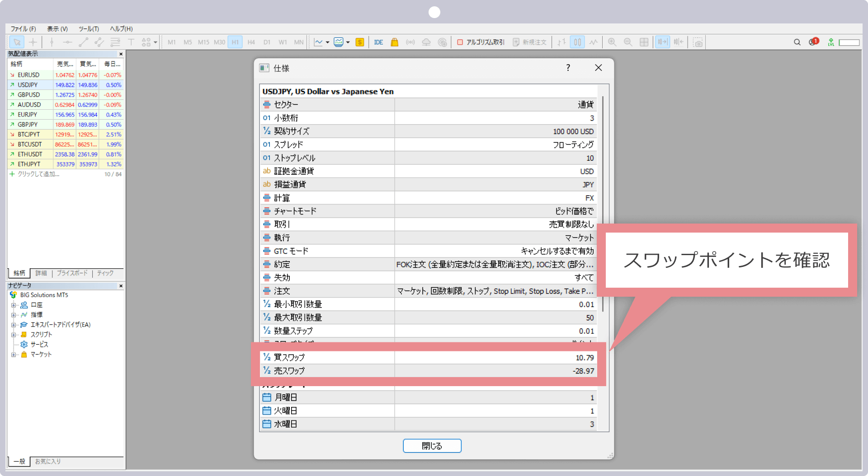The width and height of the screenshot is (868, 476).
Task: Expand the エキスパートアドバイザ(EA) tree node
Action: [x=14, y=325]
